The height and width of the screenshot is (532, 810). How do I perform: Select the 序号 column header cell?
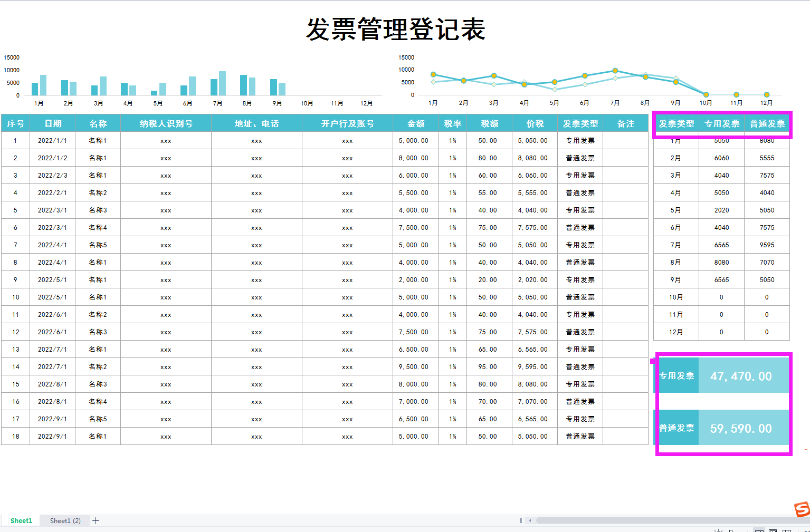(15, 123)
